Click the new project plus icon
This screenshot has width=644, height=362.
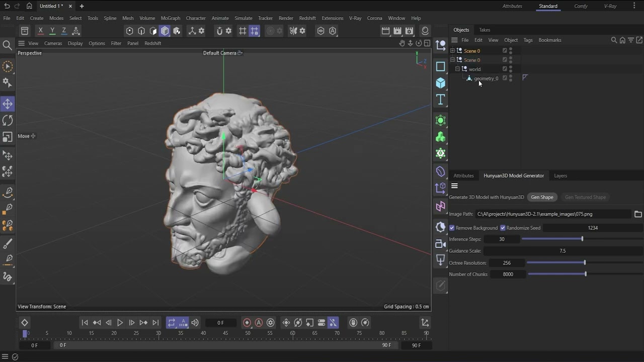pyautogui.click(x=82, y=6)
